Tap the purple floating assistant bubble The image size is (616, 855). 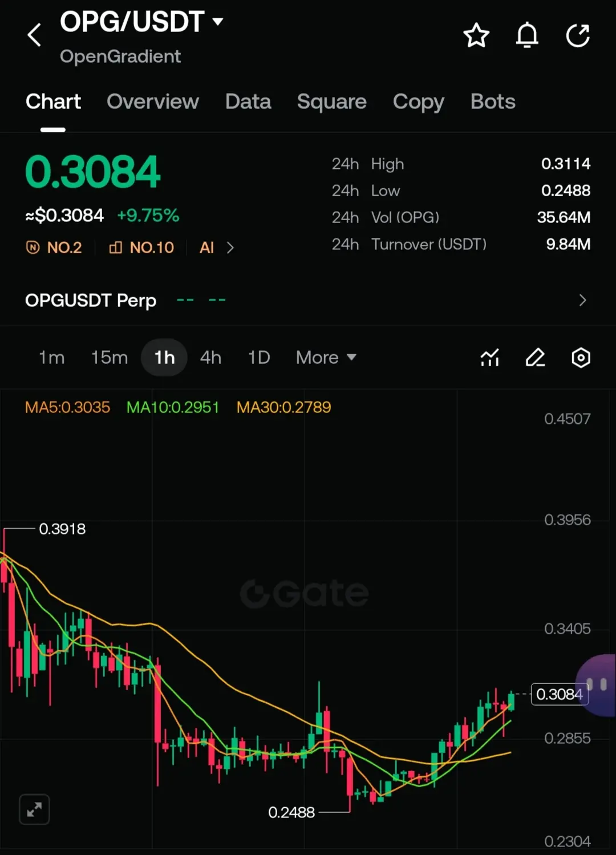596,685
